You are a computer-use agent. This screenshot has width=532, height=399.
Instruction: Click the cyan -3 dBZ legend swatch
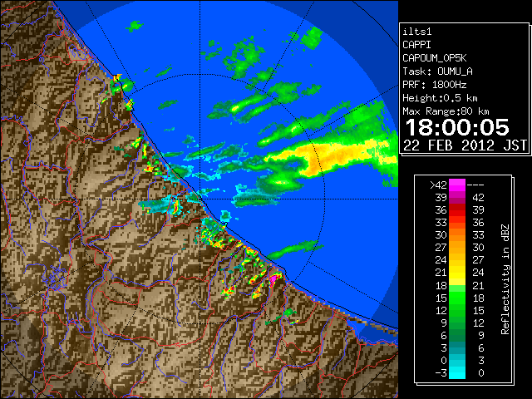[x=457, y=373]
